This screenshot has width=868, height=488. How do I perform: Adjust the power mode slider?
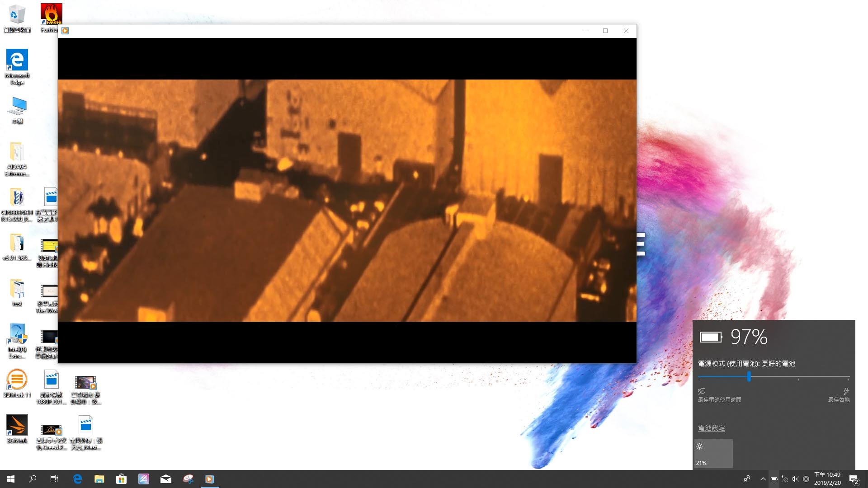tap(749, 376)
